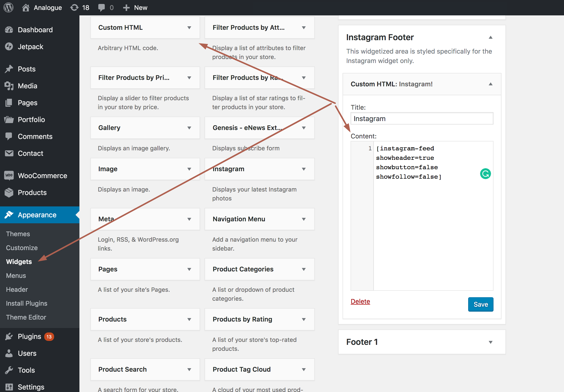The width and height of the screenshot is (564, 392).
Task: Click the Delete link in widget
Action: 360,301
